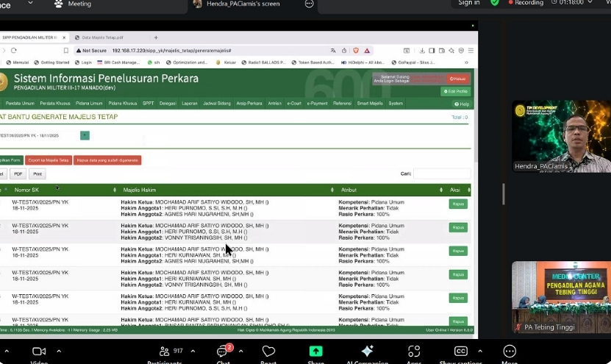Viewport: 611px width, 364px height.
Task: Open the Jadwal Sidang menu
Action: point(216,104)
